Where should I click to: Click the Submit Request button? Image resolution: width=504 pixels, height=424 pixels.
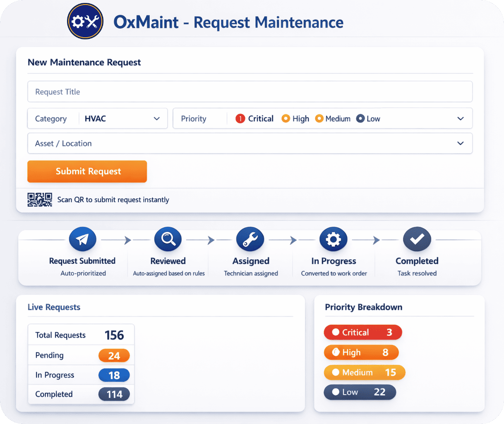pyautogui.click(x=87, y=171)
